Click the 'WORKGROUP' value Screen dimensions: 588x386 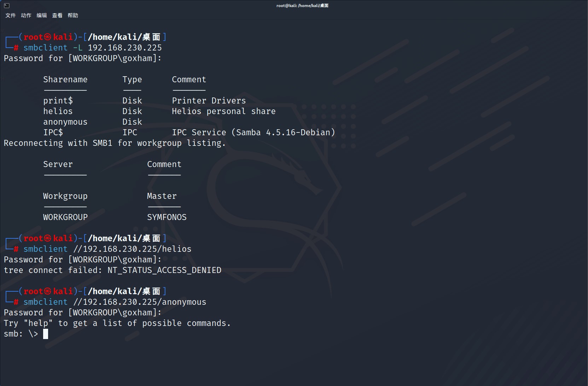pyautogui.click(x=65, y=217)
